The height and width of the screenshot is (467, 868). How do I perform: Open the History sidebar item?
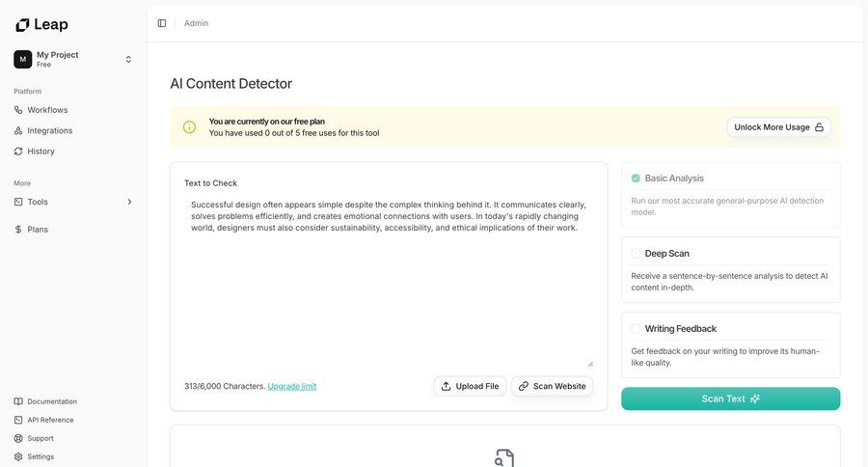click(x=41, y=151)
